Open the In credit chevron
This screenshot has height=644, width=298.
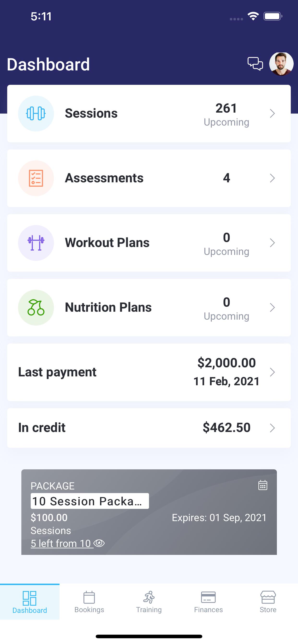(273, 428)
